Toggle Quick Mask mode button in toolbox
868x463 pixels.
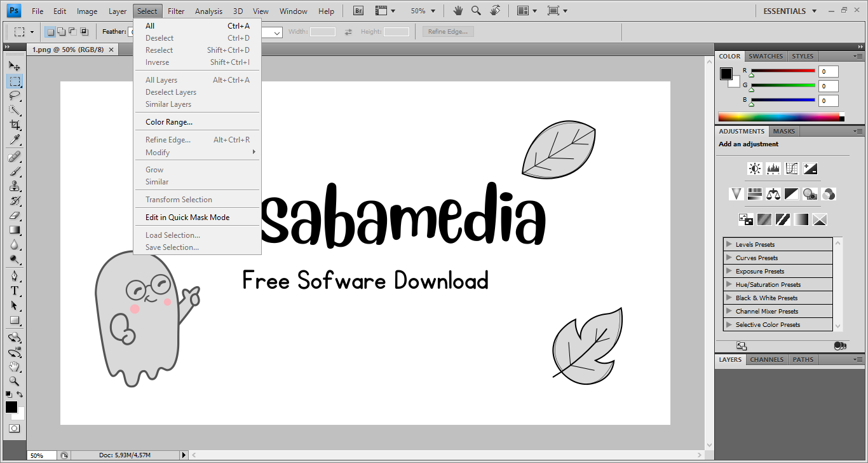tap(14, 429)
